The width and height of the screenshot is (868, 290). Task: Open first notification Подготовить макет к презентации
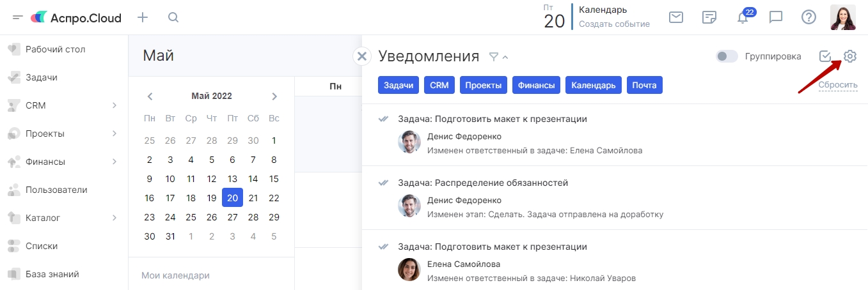click(492, 119)
